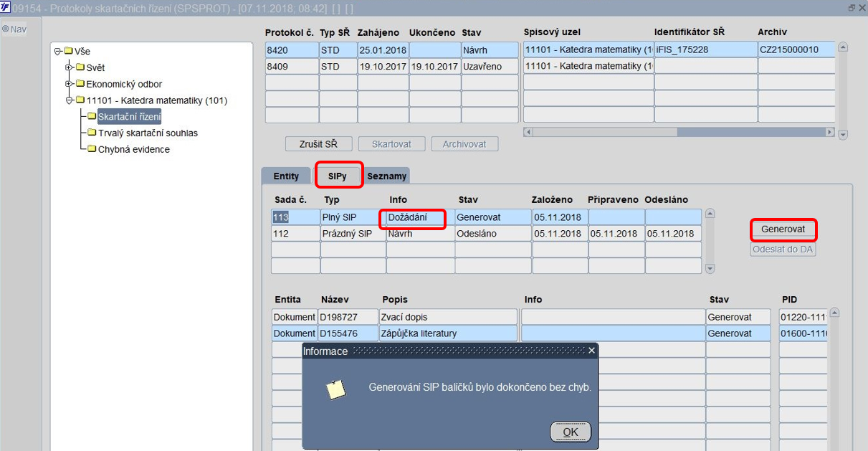The height and width of the screenshot is (451, 868).
Task: Click the Návrh status cell of protocol 8420
Action: (x=490, y=49)
